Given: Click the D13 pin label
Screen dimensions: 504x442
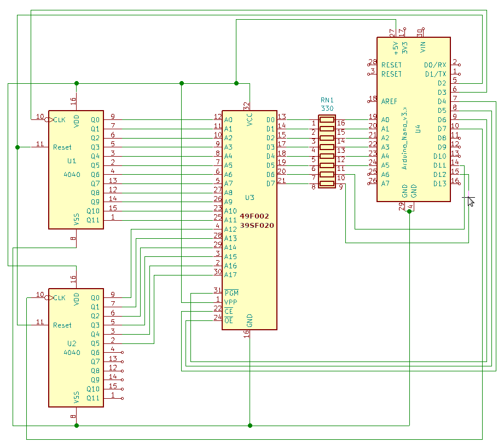Looking at the screenshot, I should click(x=440, y=183).
